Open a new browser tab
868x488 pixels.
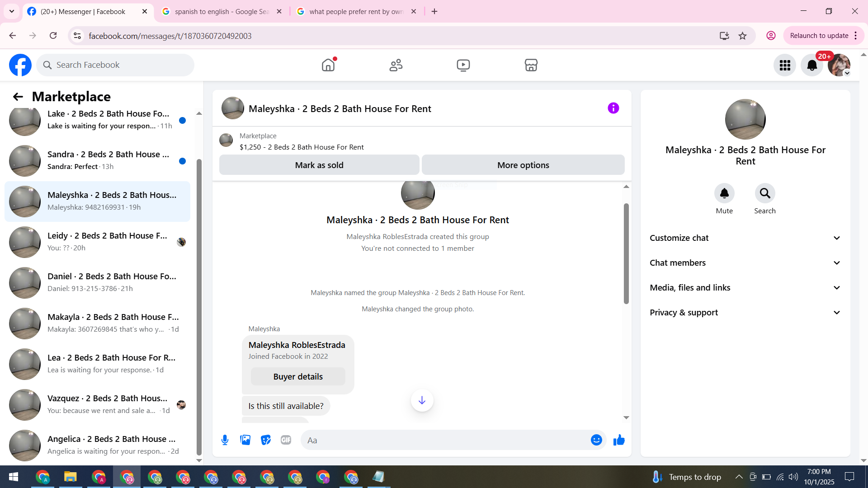pos(434,12)
